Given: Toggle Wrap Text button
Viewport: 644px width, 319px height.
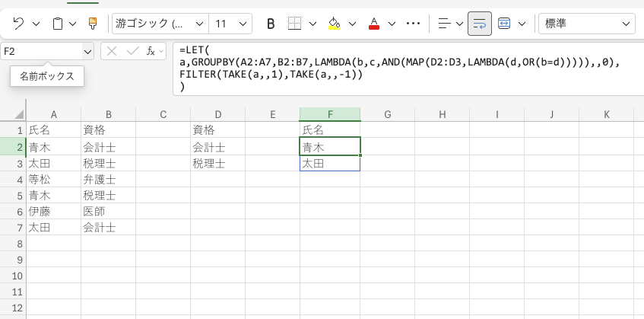Looking at the screenshot, I should 480,24.
